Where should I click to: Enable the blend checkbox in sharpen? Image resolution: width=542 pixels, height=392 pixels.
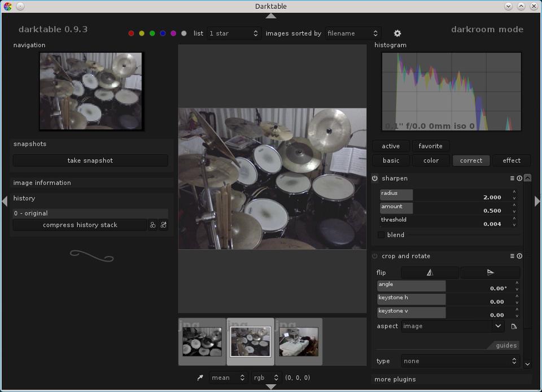click(381, 234)
